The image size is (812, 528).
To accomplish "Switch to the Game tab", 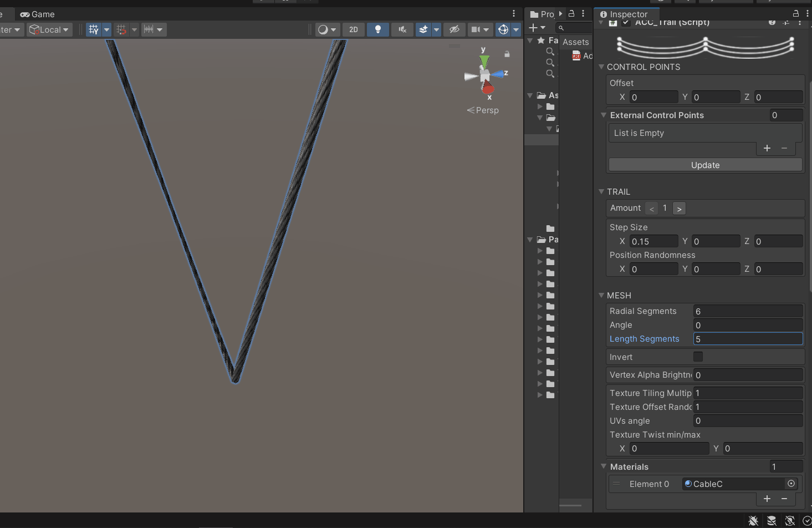I will coord(38,14).
